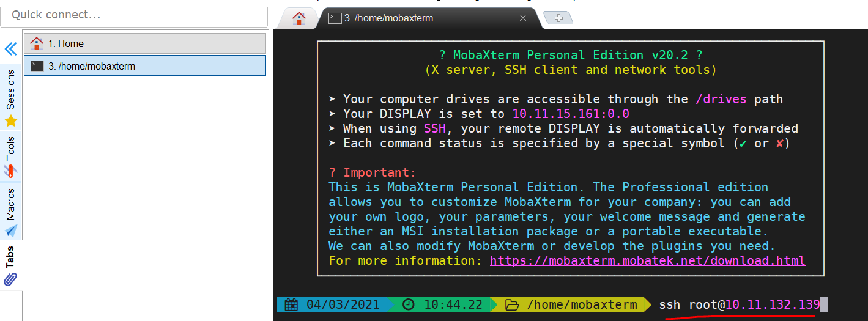Click '(X server, SSH client and network tools)' line

coord(571,70)
